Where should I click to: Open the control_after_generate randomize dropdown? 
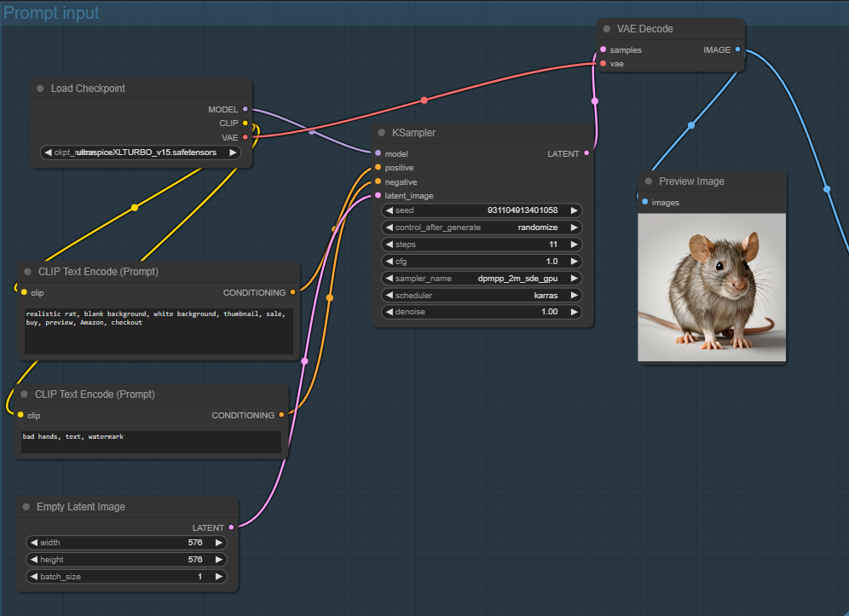point(482,227)
